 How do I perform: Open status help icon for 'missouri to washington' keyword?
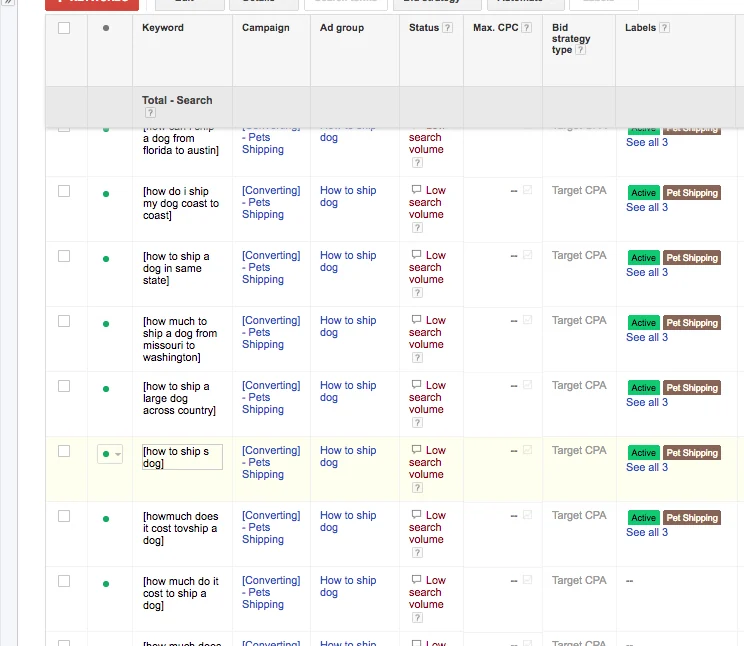tap(417, 358)
